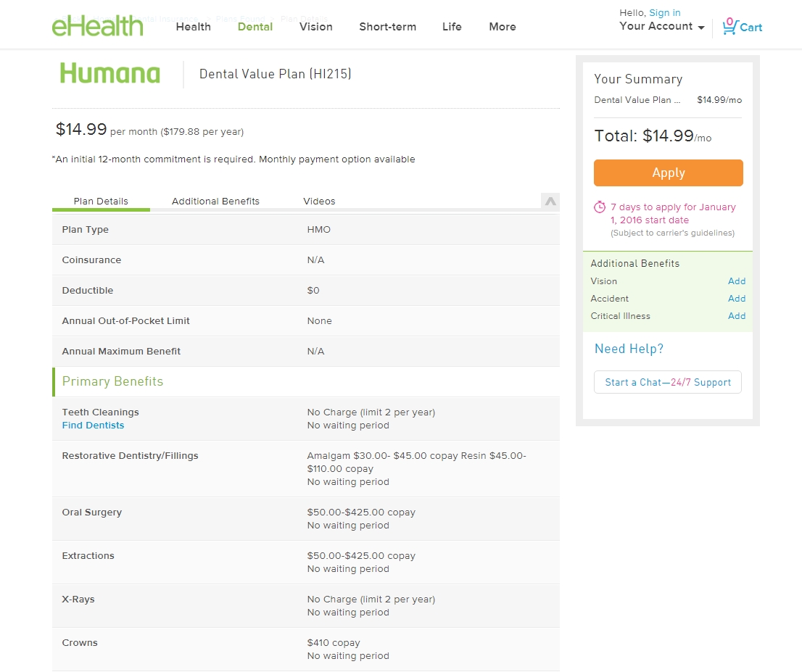Open the Vision menu
This screenshot has width=802, height=672.
[316, 27]
